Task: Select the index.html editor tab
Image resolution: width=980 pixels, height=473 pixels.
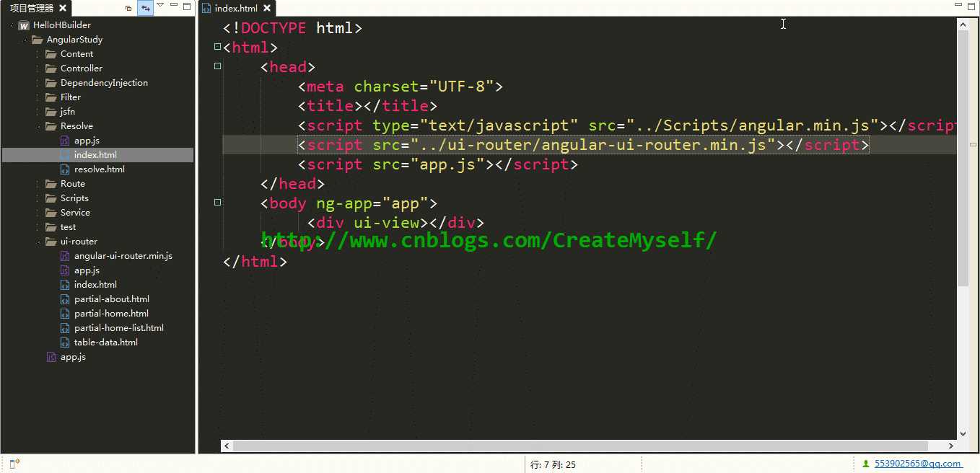Action: (236, 8)
